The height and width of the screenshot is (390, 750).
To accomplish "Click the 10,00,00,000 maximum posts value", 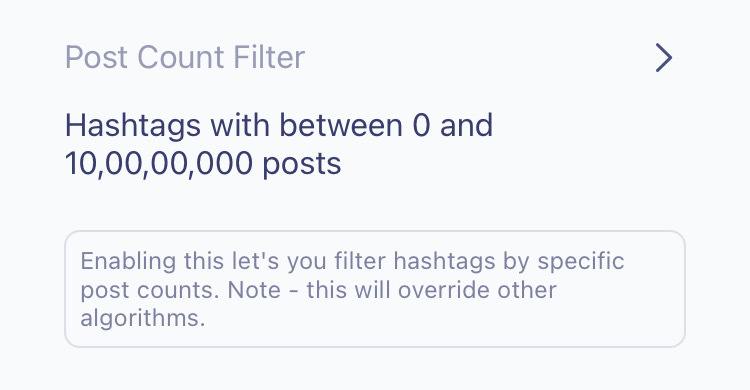I will pos(159,163).
